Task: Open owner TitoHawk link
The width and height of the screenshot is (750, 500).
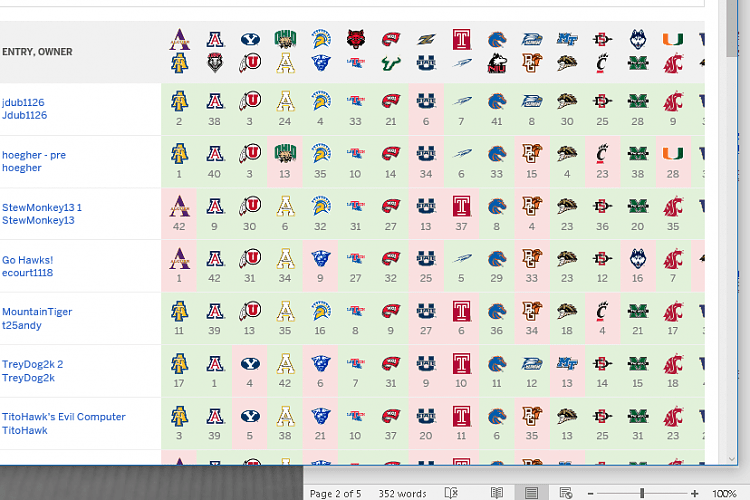Action: [24, 430]
